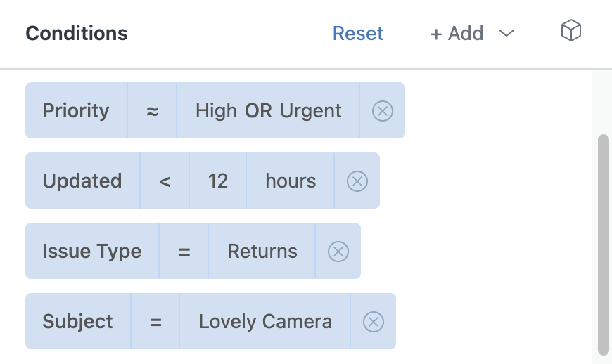Edit the High OR Urgent value
The height and width of the screenshot is (364, 612).
(x=268, y=110)
